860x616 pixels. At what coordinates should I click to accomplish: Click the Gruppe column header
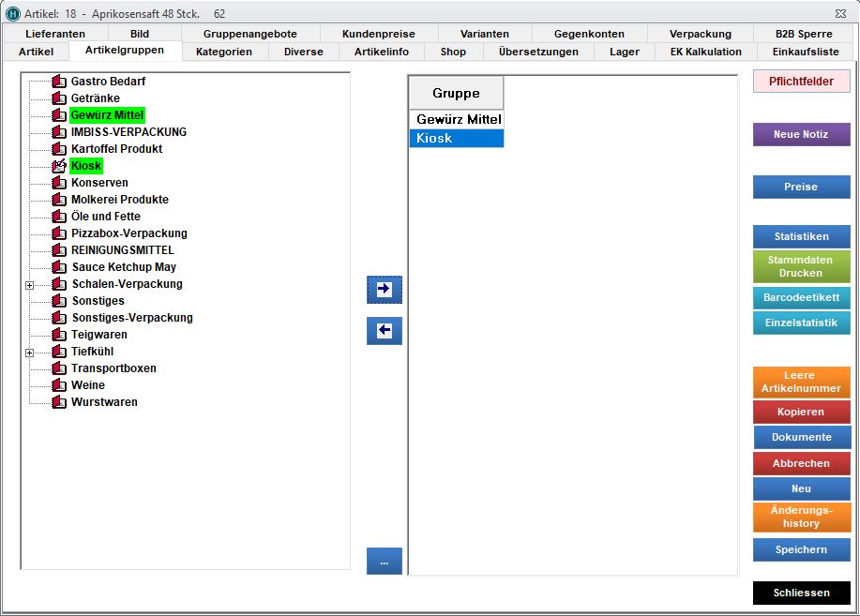[x=456, y=93]
